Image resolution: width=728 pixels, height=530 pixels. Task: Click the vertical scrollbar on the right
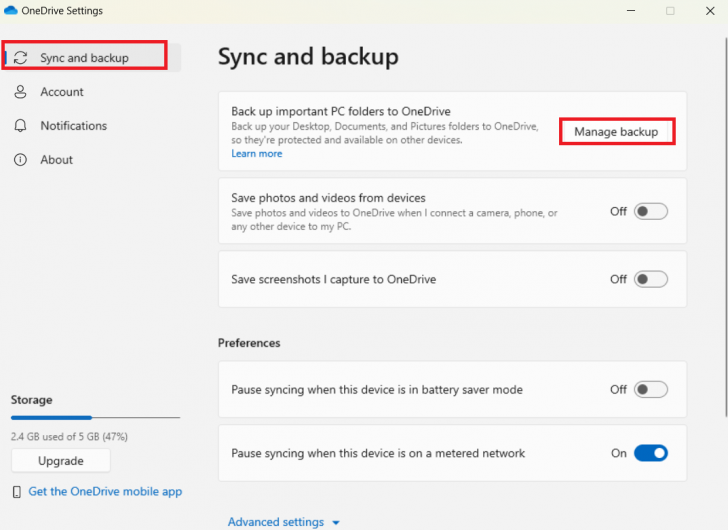pyautogui.click(x=726, y=227)
